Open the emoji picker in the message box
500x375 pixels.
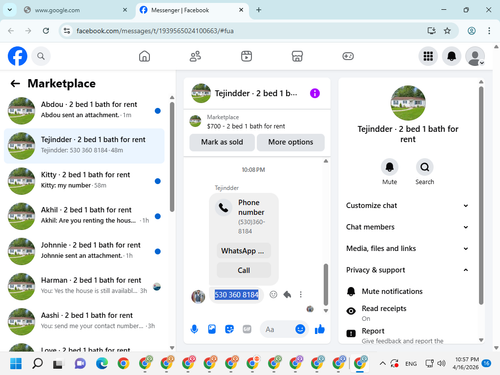300,329
